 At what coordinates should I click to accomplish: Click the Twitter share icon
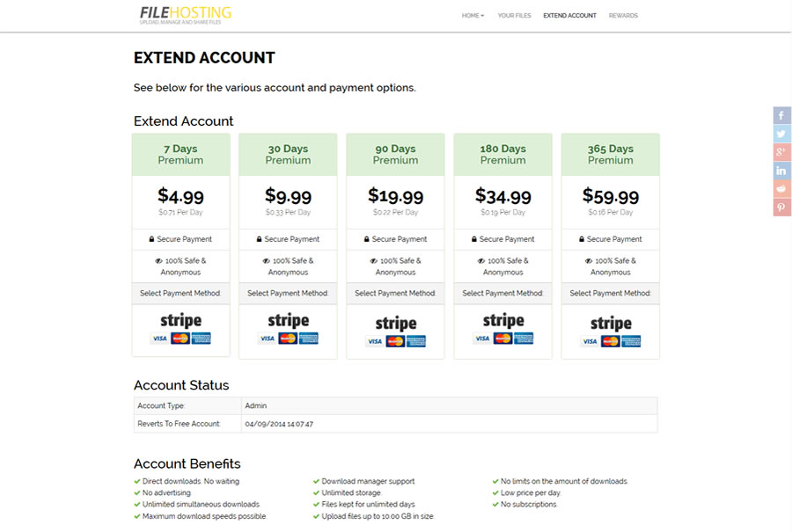pyautogui.click(x=781, y=134)
